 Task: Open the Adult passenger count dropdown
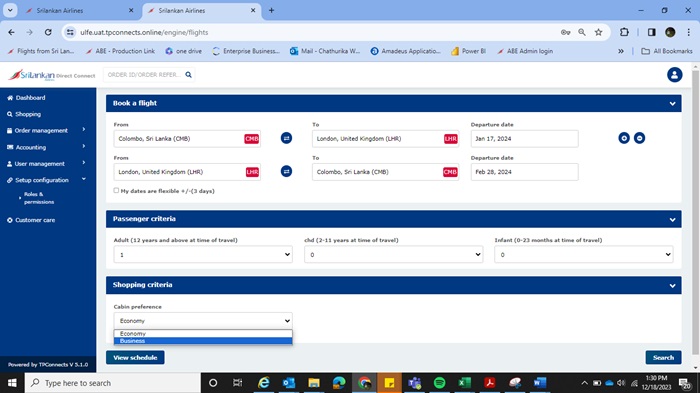coord(203,255)
